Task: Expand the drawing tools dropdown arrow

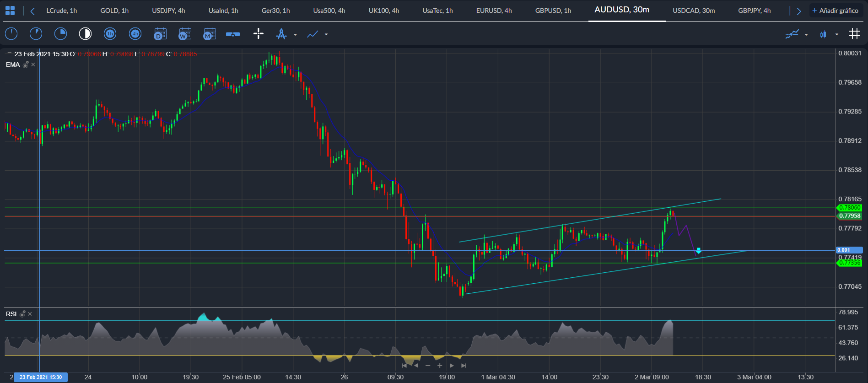Action: coord(295,35)
